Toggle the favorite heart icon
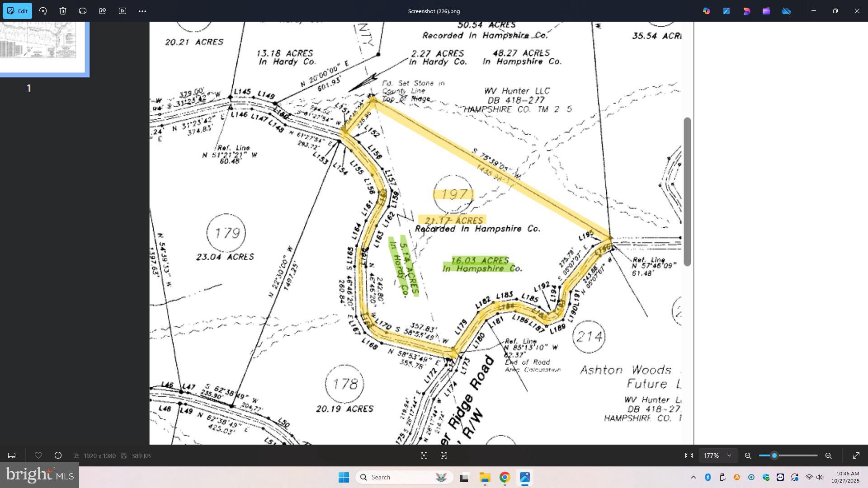The height and width of the screenshot is (488, 868). point(38,456)
